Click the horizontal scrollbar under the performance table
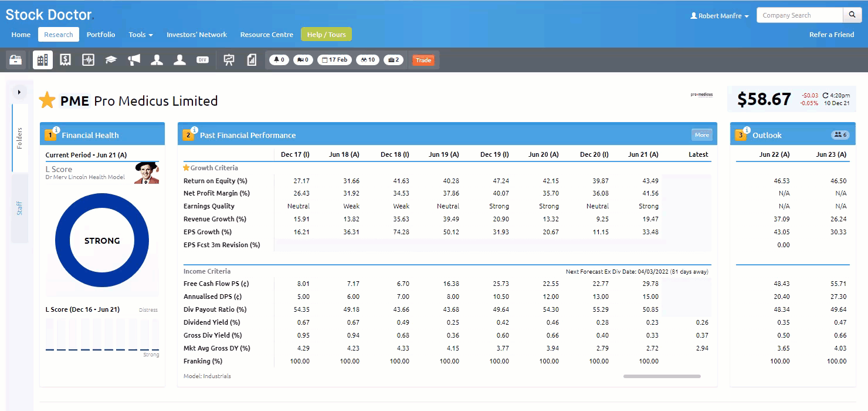The width and height of the screenshot is (868, 411). pyautogui.click(x=662, y=376)
